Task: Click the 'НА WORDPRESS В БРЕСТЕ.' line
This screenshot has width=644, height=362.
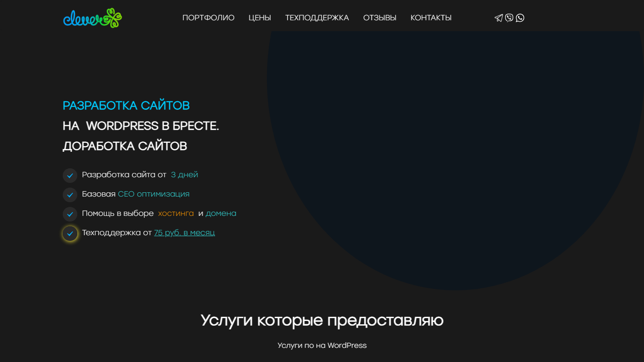Action: (141, 126)
